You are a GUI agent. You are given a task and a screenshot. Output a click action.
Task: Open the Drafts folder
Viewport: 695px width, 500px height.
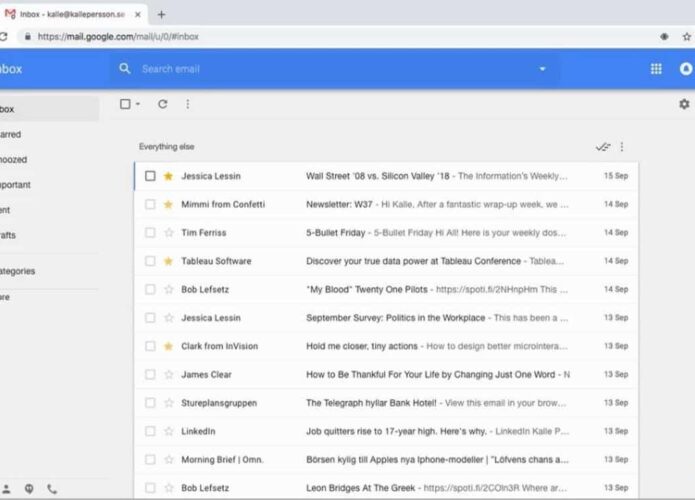[8, 235]
